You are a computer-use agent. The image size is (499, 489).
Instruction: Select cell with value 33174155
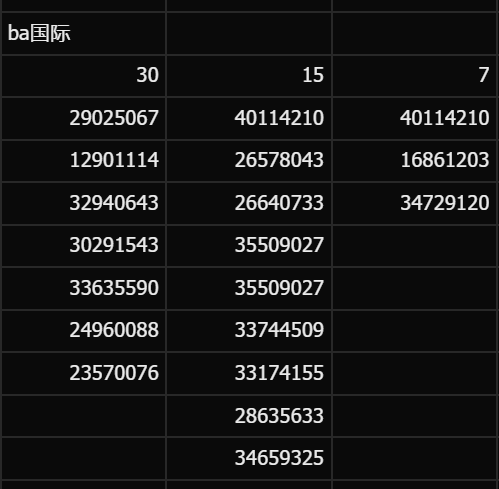tap(249, 373)
